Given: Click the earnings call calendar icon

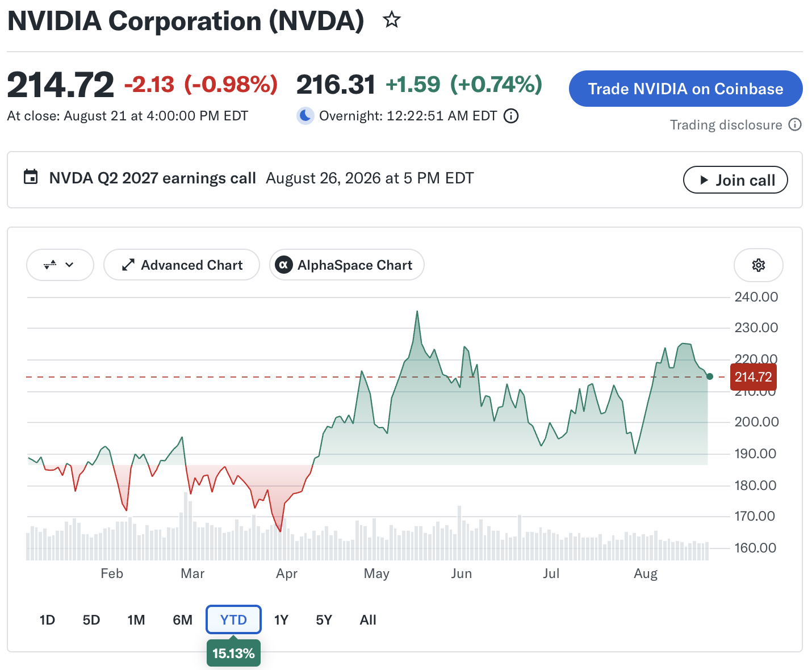Looking at the screenshot, I should click(x=31, y=177).
